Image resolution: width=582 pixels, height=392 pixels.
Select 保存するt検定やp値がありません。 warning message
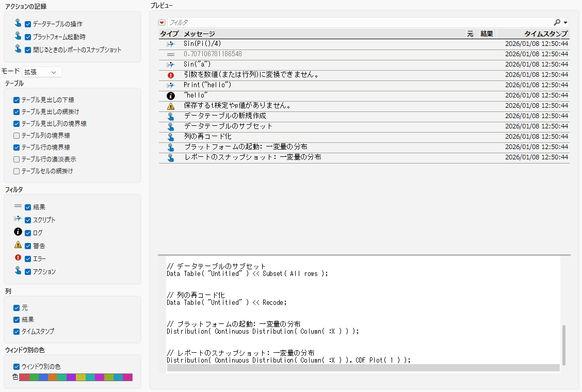click(x=237, y=106)
